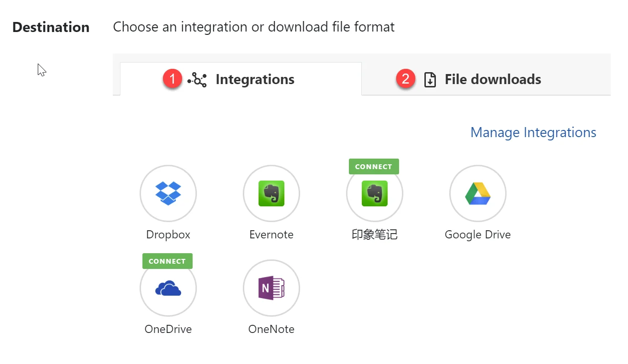The width and height of the screenshot is (628, 364).
Task: Select the OneNote integration icon
Action: click(x=271, y=288)
